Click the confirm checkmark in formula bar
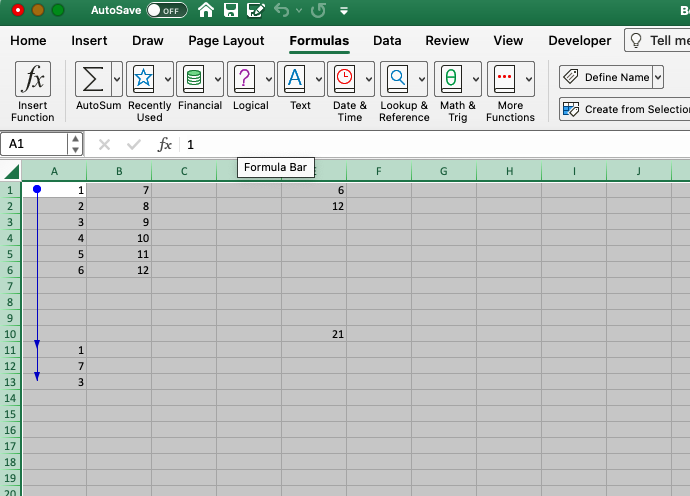 tap(134, 144)
